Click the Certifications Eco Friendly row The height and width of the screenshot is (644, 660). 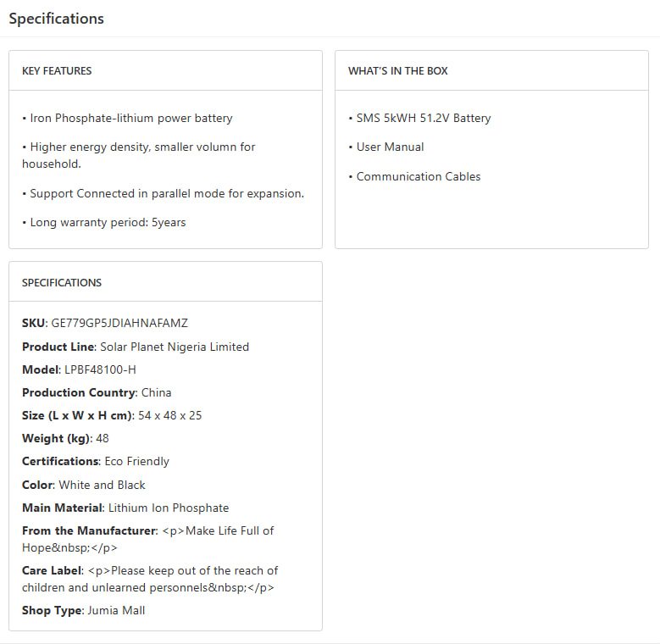click(96, 462)
